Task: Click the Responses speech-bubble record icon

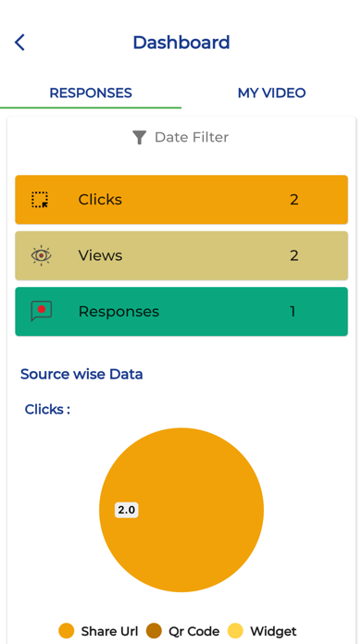Action: coord(41,311)
